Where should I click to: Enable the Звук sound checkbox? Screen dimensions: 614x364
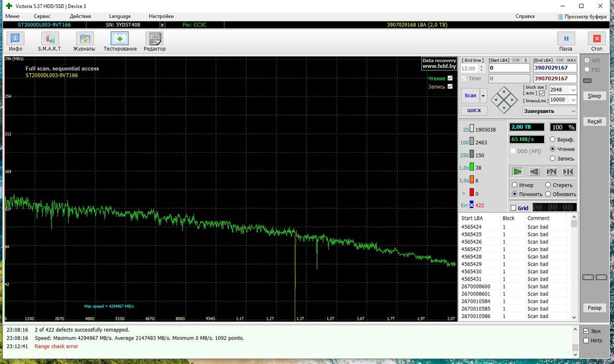coord(586,331)
